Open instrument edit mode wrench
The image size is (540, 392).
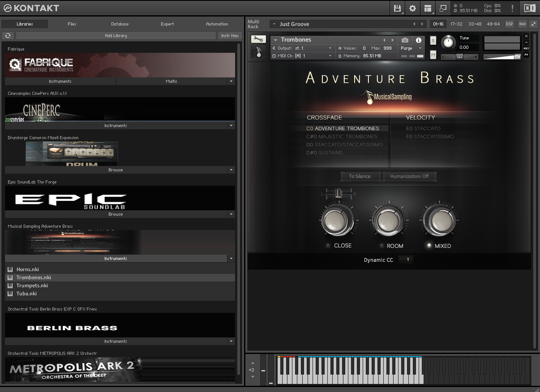pyautogui.click(x=258, y=39)
